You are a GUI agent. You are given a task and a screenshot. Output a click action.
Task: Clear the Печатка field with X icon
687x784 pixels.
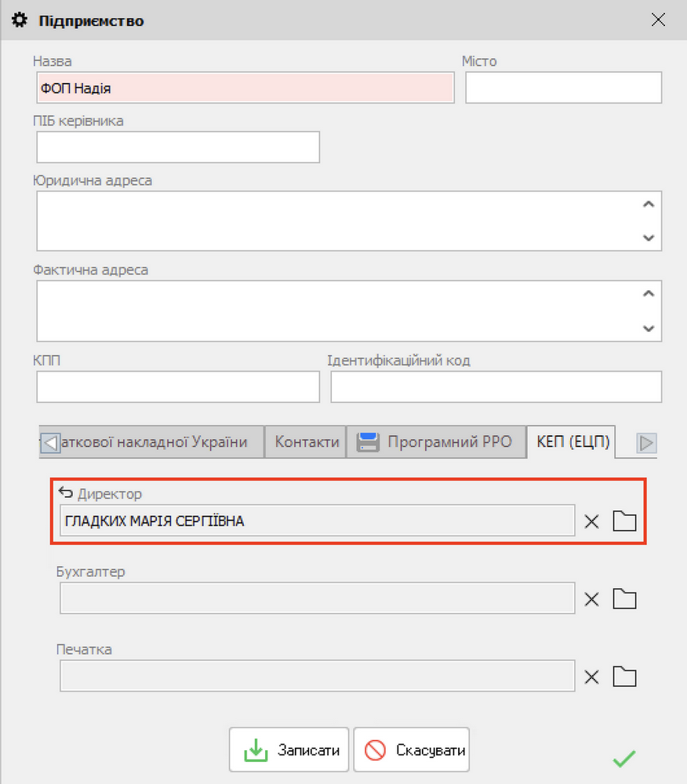pyautogui.click(x=592, y=677)
